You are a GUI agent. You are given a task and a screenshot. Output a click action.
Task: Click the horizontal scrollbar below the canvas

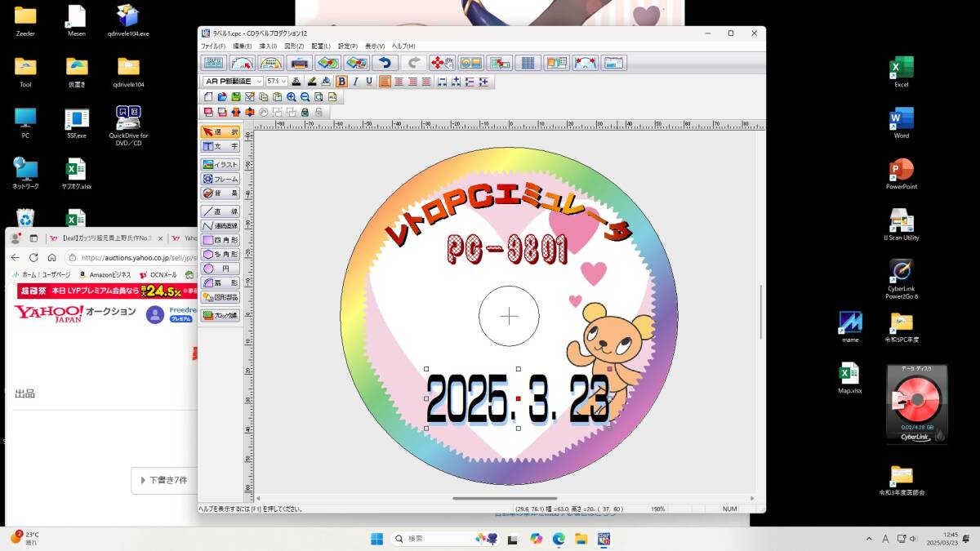click(504, 498)
